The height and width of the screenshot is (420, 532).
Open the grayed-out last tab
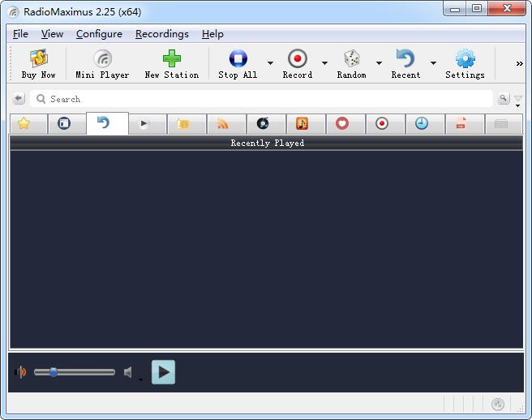(504, 124)
